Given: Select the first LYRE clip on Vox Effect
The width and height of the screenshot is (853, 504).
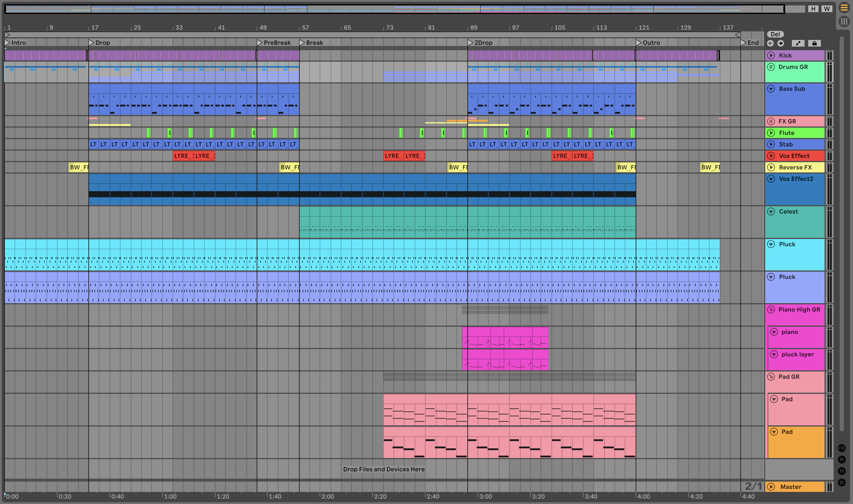Looking at the screenshot, I should tap(183, 156).
